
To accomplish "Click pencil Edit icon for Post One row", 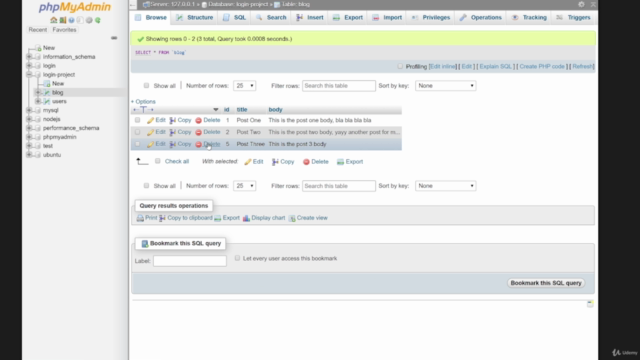I will [x=150, y=120].
